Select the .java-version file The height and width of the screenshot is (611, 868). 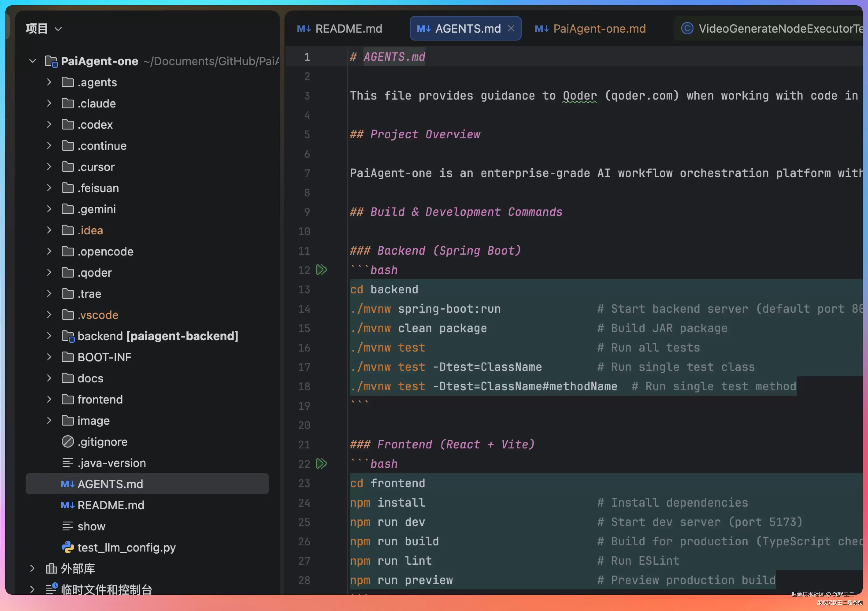click(147, 463)
